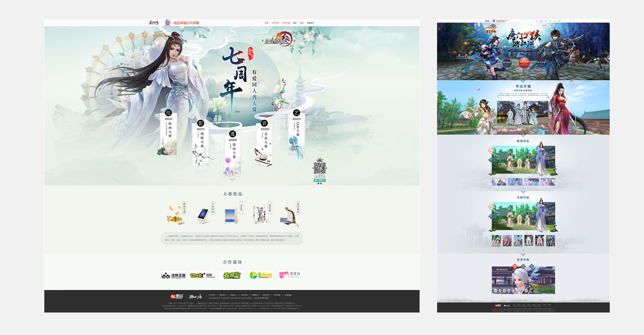Select the second 特效外装 thumbnail

click(x=515, y=182)
